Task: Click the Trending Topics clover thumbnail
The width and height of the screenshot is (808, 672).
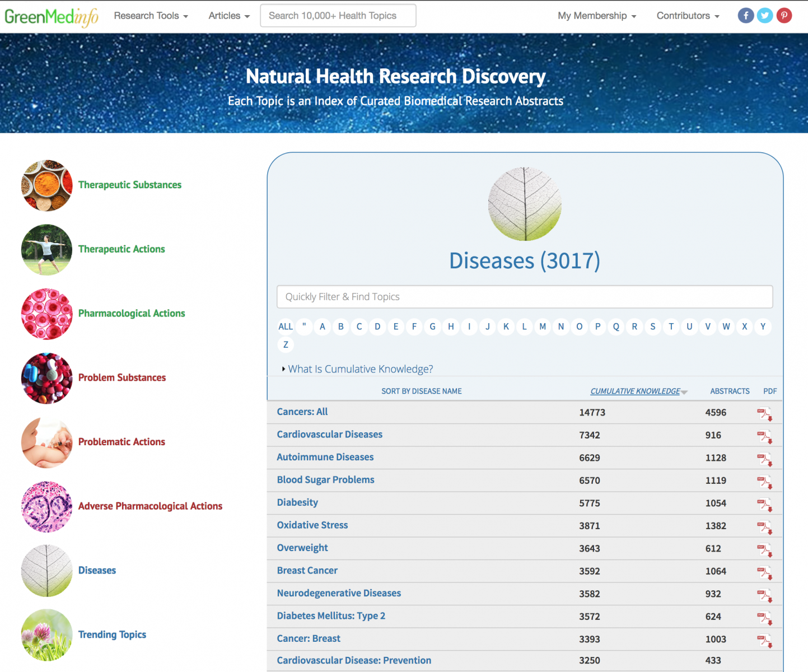Action: click(x=47, y=635)
